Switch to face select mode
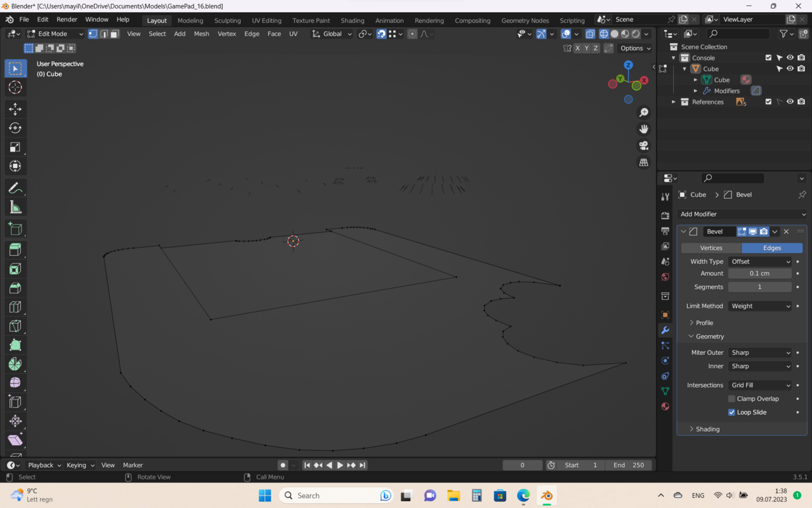 pos(114,34)
